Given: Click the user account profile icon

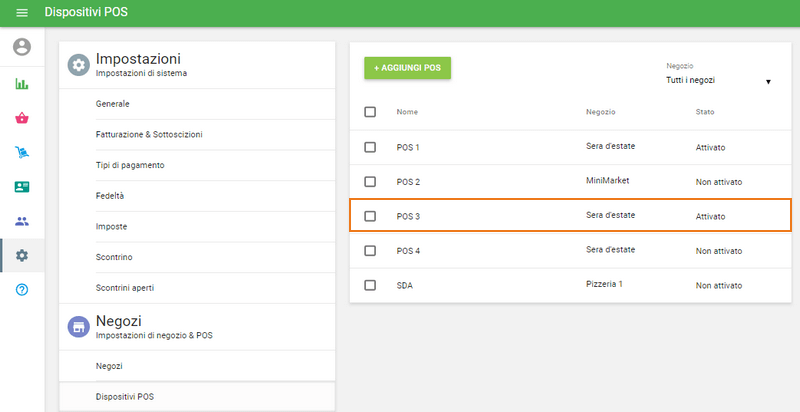Looking at the screenshot, I should (22, 47).
